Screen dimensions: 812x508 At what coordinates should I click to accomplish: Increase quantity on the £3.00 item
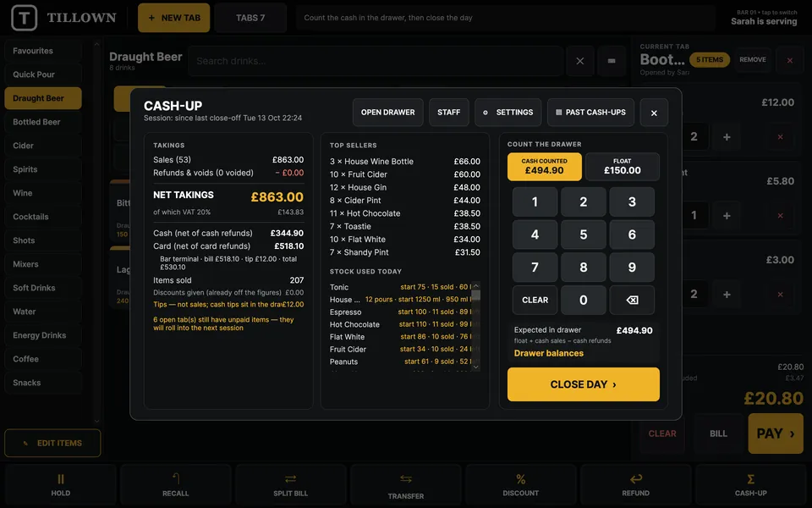(727, 295)
